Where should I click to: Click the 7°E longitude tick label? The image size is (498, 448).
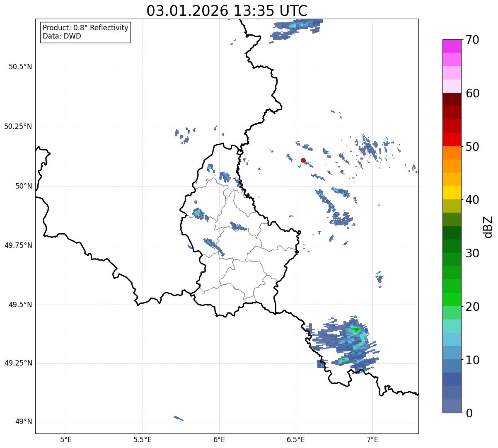tap(373, 440)
